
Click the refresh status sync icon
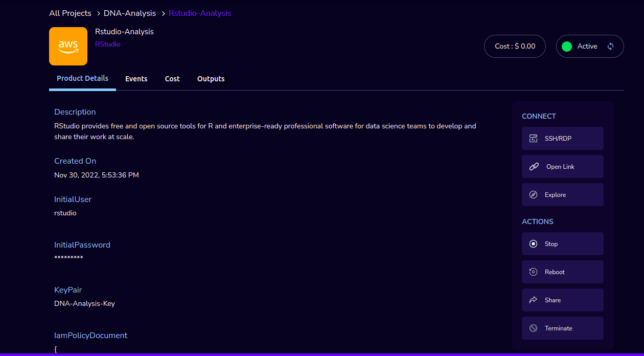[x=610, y=47]
